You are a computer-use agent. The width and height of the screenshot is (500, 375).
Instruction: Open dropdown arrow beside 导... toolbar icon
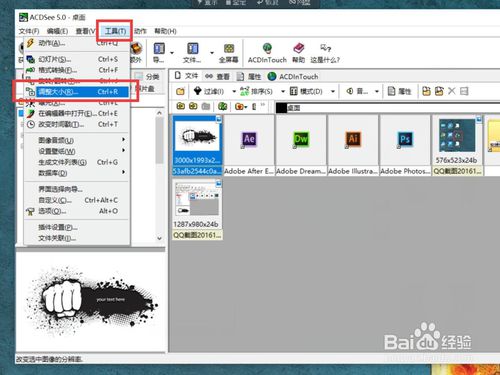pyautogui.click(x=172, y=53)
